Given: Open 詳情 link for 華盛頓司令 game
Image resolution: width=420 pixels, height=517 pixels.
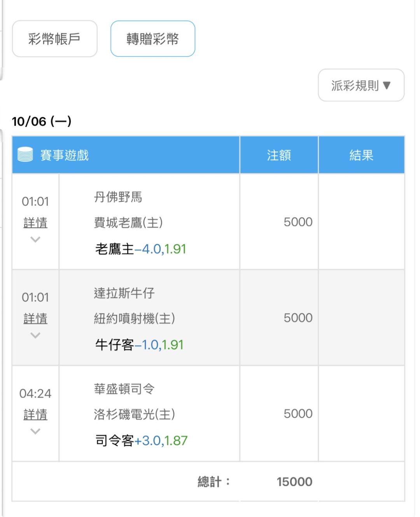Looking at the screenshot, I should (x=35, y=415).
